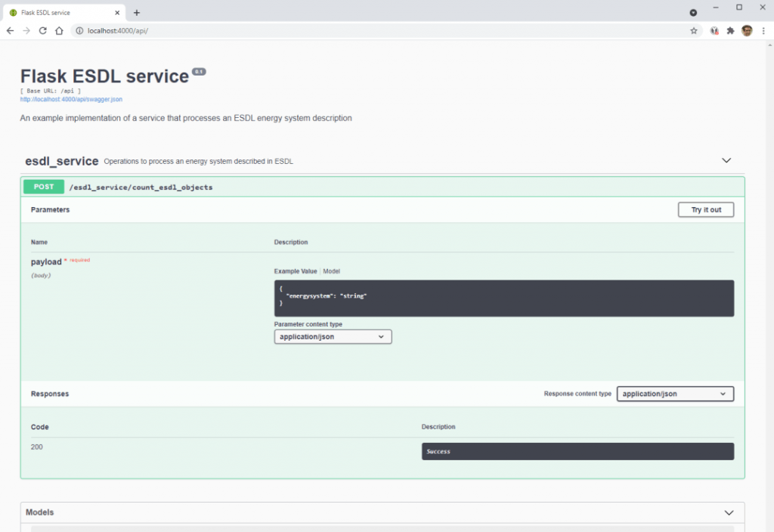774x532 pixels.
Task: Switch to the Example Value tab
Action: [x=296, y=271]
